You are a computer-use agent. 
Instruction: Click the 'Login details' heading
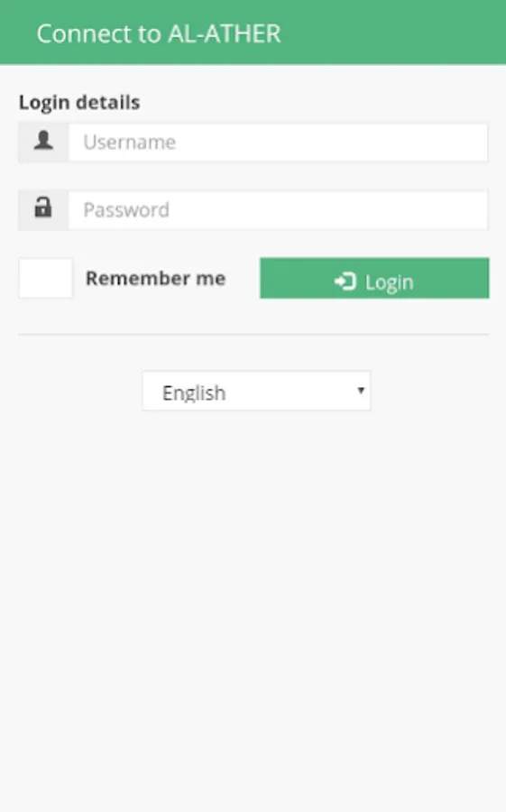click(79, 103)
